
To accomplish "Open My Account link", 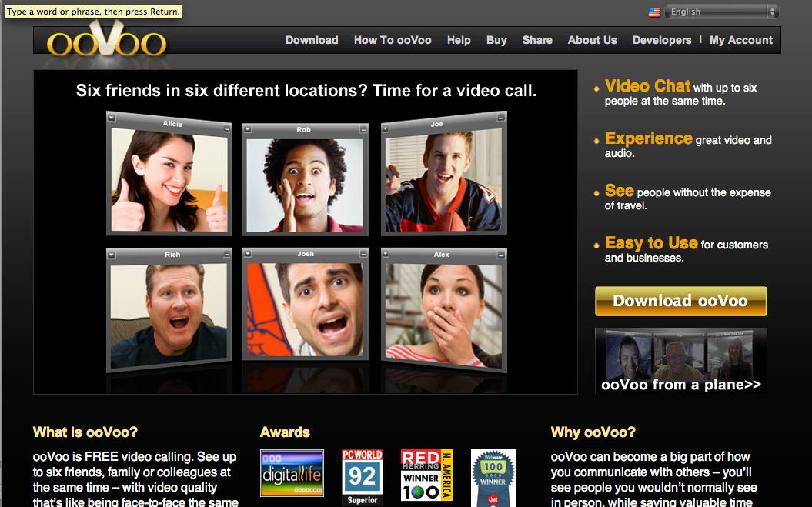I will coord(741,40).
